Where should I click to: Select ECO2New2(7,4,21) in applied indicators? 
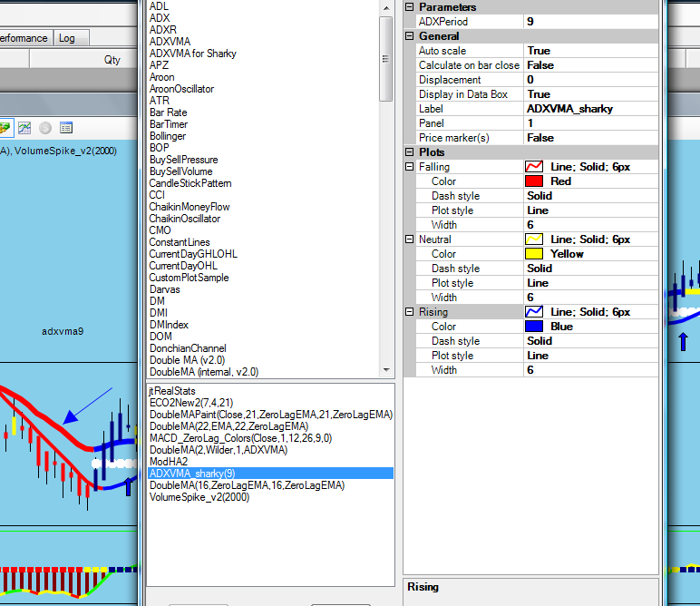point(191,403)
